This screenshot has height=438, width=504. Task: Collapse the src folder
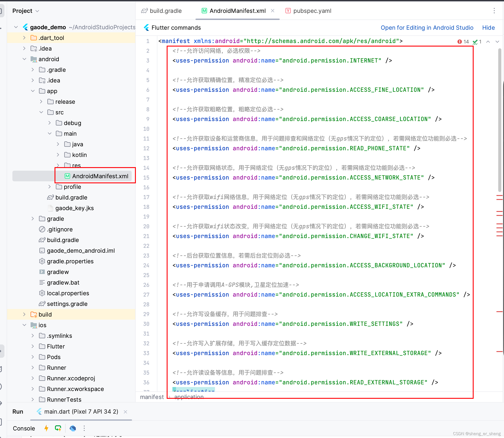41,112
